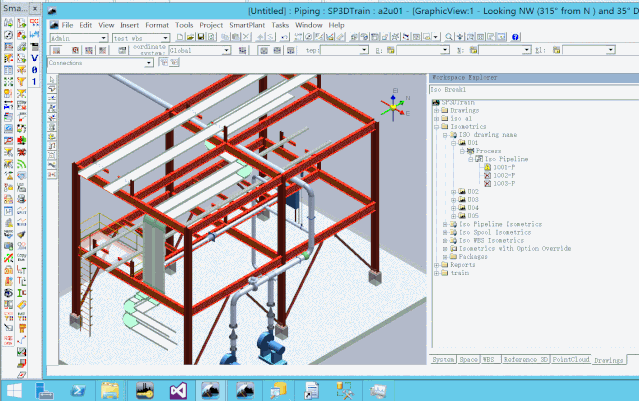The image size is (639, 401).
Task: Open the Insert menu
Action: pyautogui.click(x=130, y=25)
